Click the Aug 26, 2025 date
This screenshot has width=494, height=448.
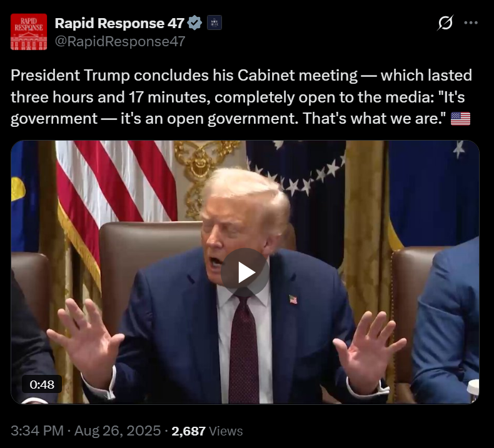click(x=118, y=431)
